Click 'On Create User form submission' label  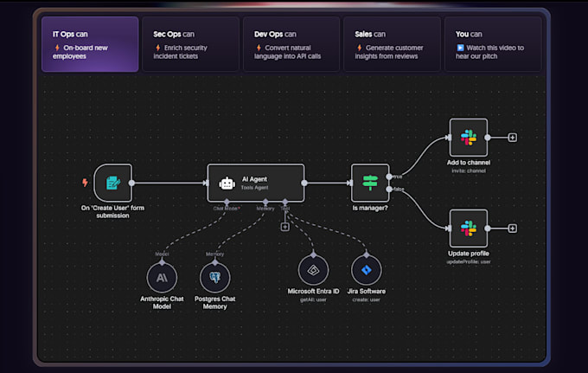[x=112, y=212]
